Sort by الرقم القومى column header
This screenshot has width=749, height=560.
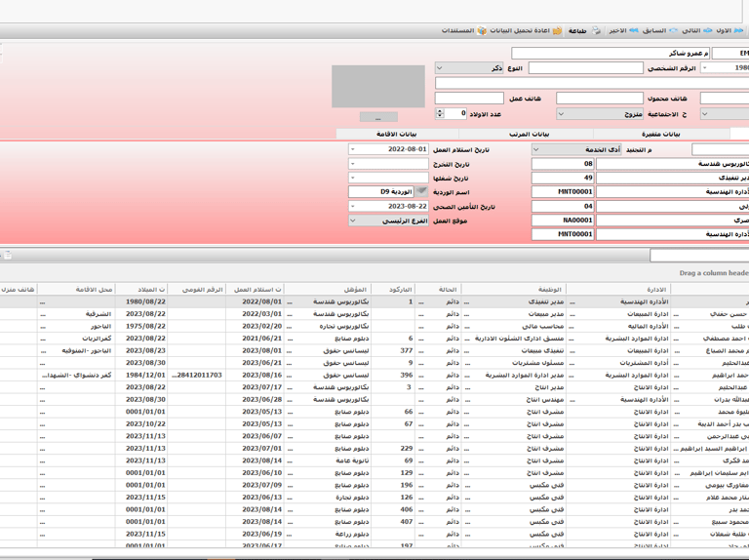[x=196, y=290]
